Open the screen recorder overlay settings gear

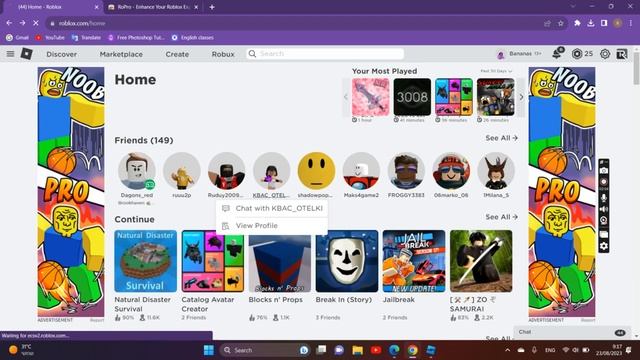pyautogui.click(x=604, y=246)
